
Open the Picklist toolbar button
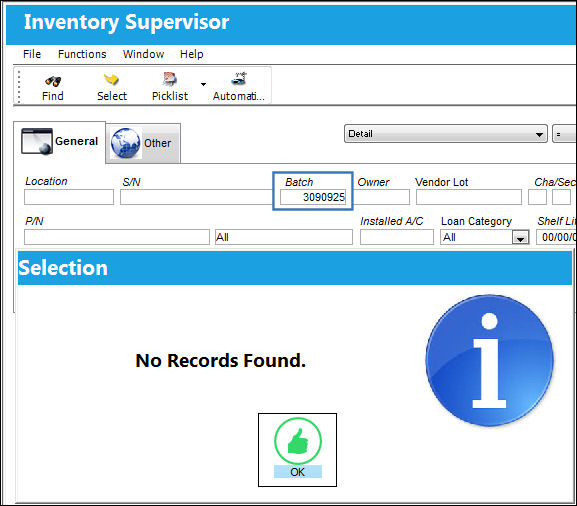click(170, 87)
